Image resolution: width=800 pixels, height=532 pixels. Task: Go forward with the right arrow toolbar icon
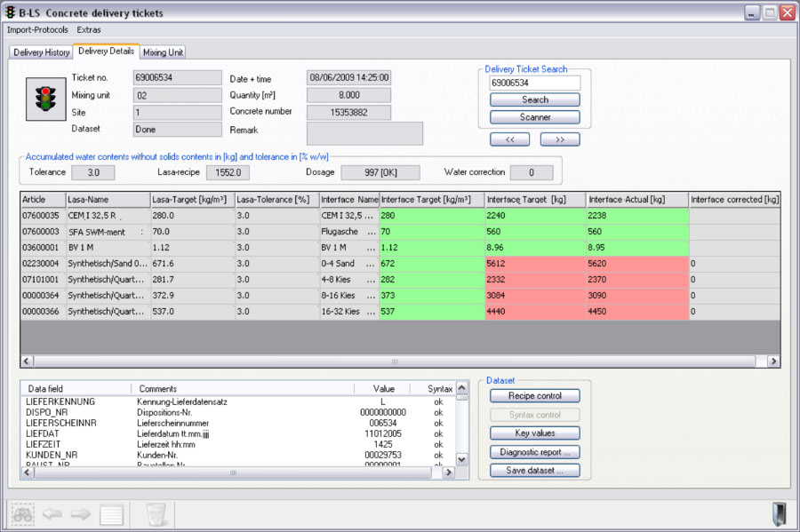[81, 513]
